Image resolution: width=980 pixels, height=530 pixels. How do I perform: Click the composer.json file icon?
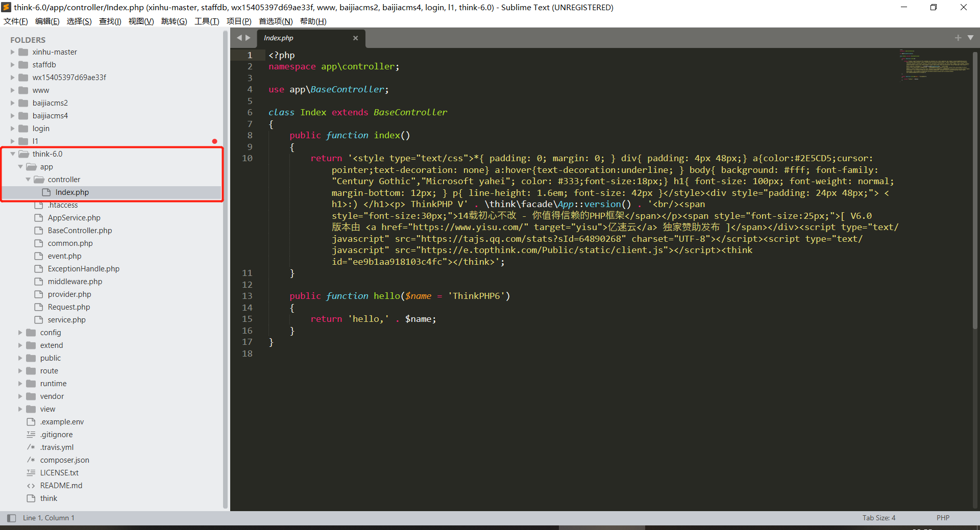pos(31,460)
